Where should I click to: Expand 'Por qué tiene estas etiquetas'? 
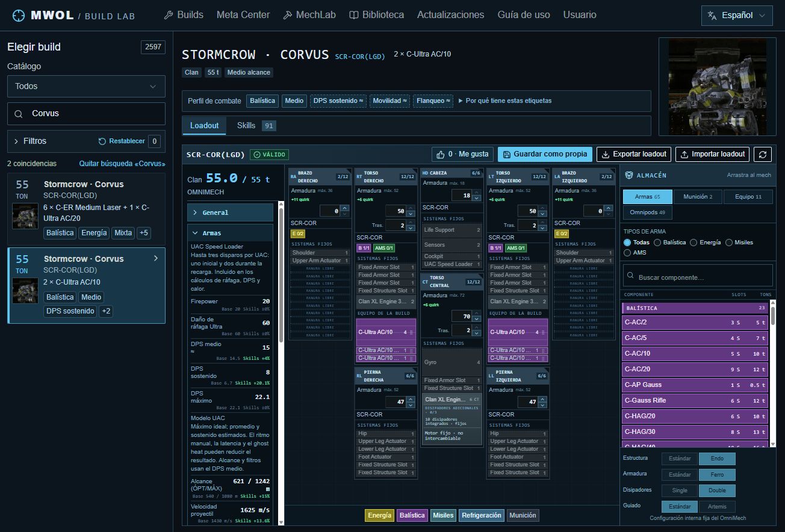505,101
